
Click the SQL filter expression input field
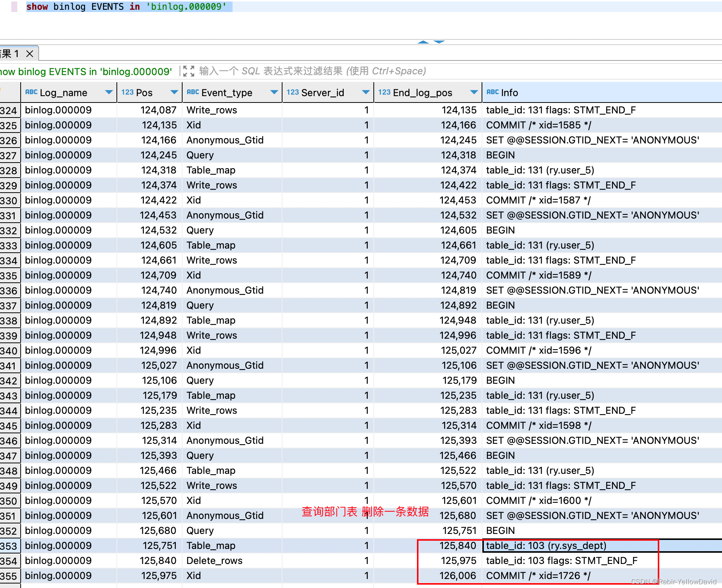(312, 71)
